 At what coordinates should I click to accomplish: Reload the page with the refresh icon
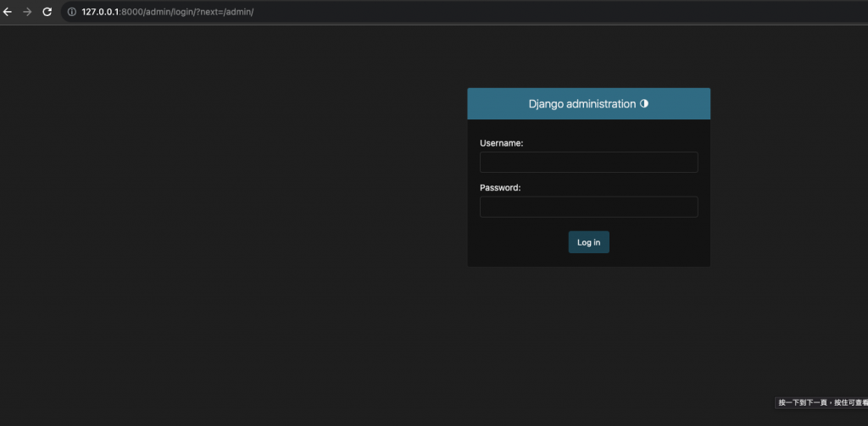click(x=47, y=12)
